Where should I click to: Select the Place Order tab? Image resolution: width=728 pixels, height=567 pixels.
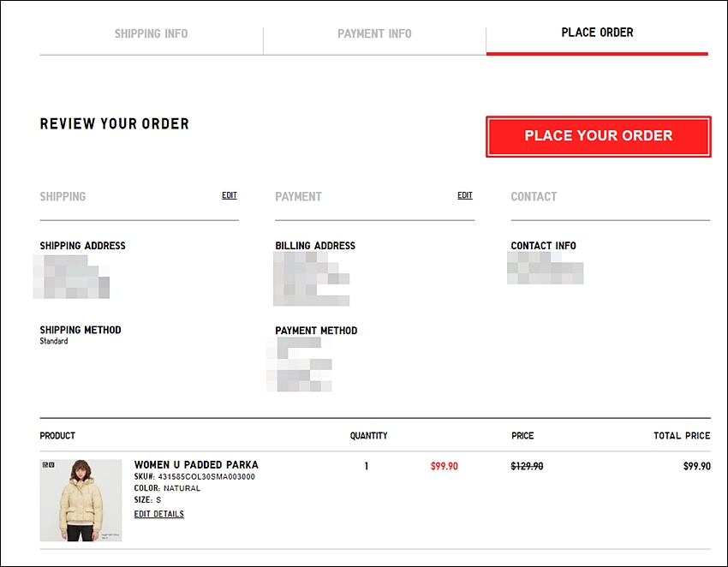click(x=597, y=33)
